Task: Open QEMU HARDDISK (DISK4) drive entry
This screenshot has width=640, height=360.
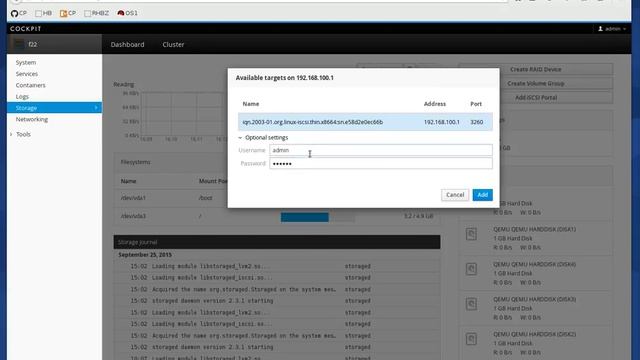Action: pos(536,273)
